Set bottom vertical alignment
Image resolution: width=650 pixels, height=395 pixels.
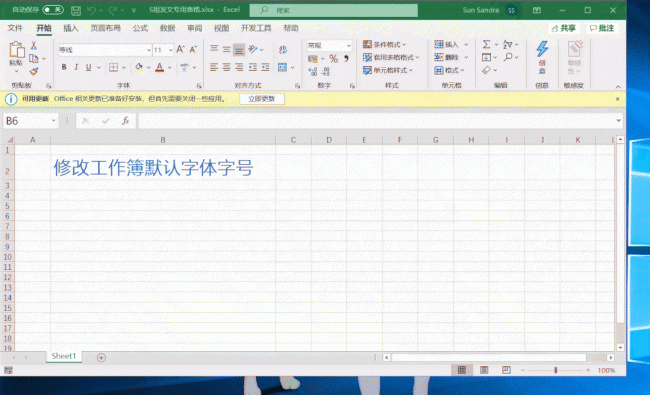click(x=239, y=49)
